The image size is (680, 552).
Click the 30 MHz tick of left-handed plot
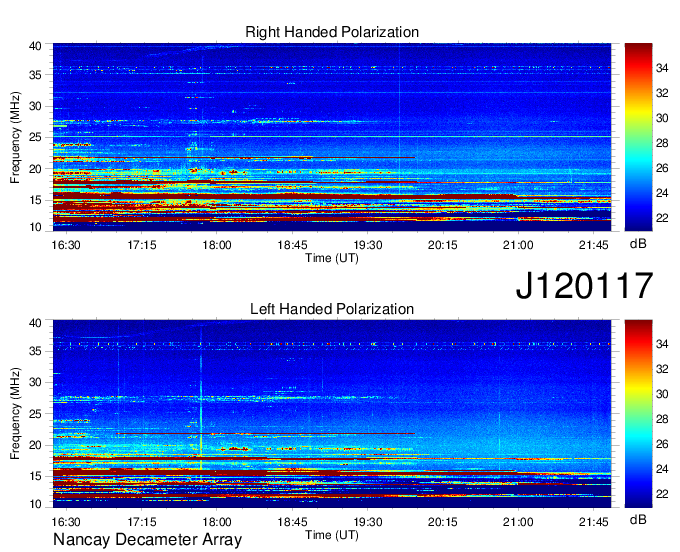[x=35, y=382]
